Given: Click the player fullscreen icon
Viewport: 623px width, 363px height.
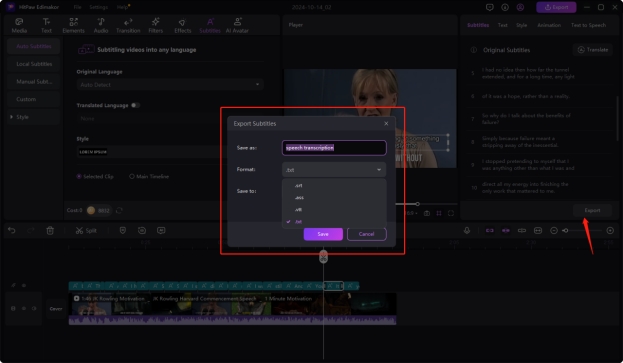Looking at the screenshot, I should point(451,213).
